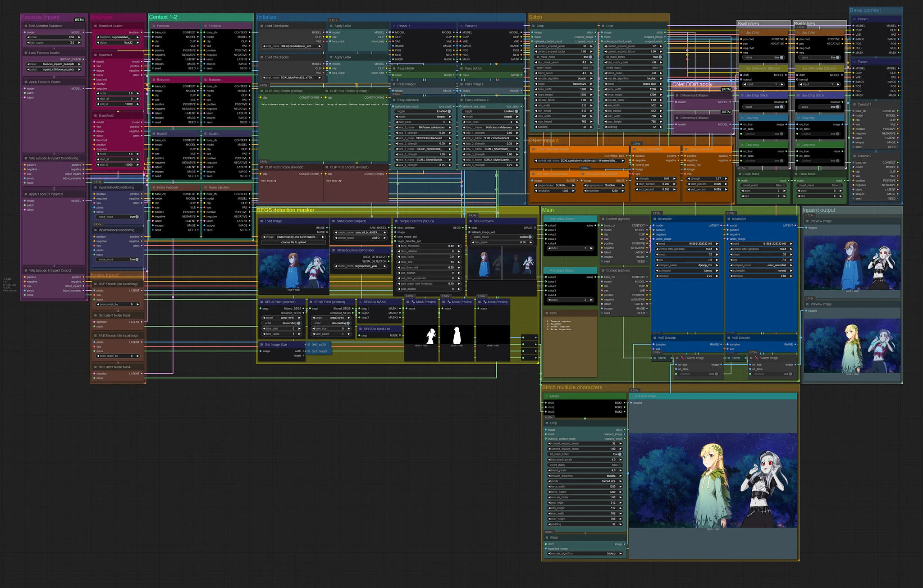This screenshot has height=588, width=923.
Task: Increase drop_size value using the right arrow
Action: click(459, 262)
